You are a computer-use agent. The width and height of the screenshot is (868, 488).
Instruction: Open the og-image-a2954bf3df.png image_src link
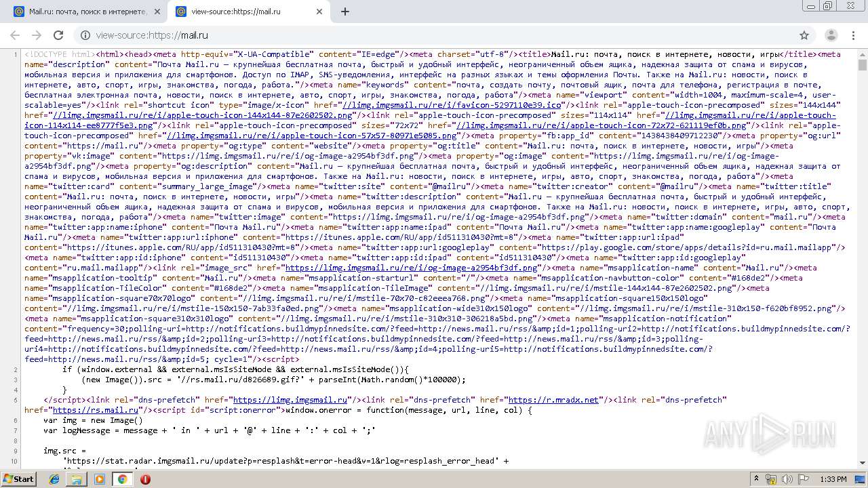tap(411, 268)
